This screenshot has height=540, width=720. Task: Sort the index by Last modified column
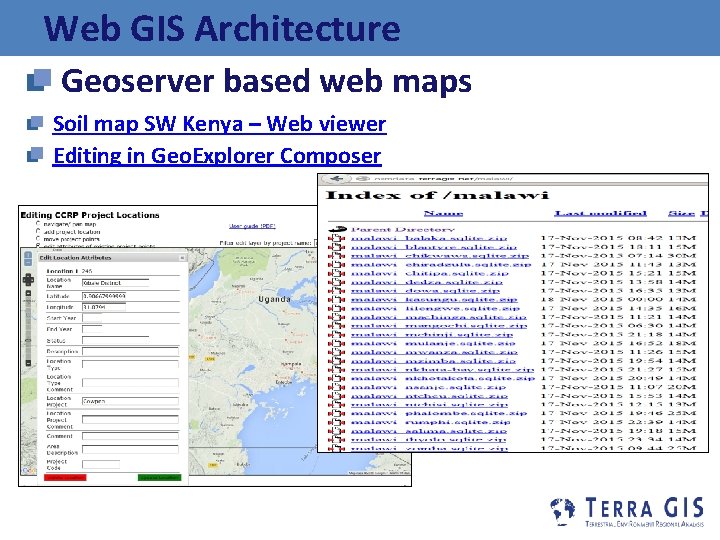coord(600,213)
